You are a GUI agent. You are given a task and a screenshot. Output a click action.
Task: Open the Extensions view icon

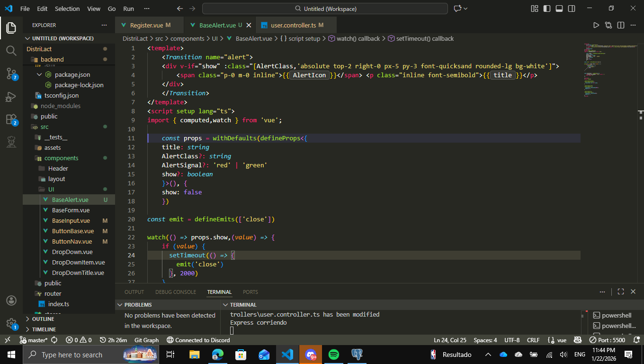click(11, 119)
